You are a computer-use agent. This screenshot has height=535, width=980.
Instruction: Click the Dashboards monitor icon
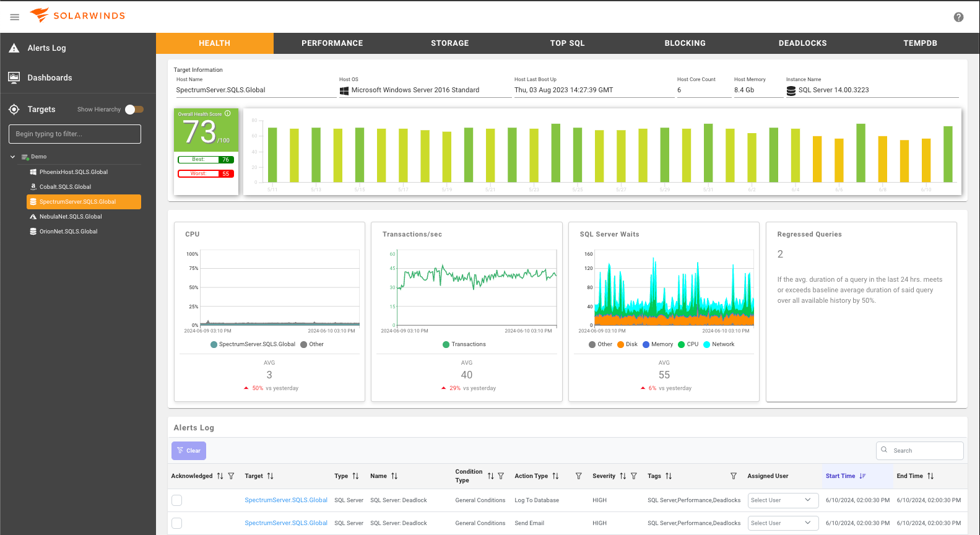point(14,77)
